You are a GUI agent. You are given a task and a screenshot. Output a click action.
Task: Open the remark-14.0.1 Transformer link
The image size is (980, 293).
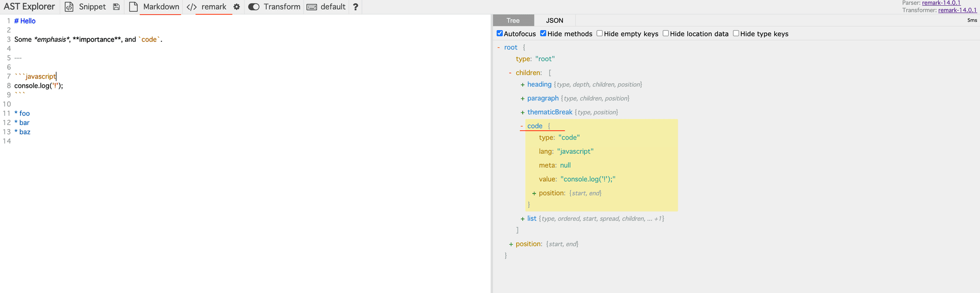point(957,10)
